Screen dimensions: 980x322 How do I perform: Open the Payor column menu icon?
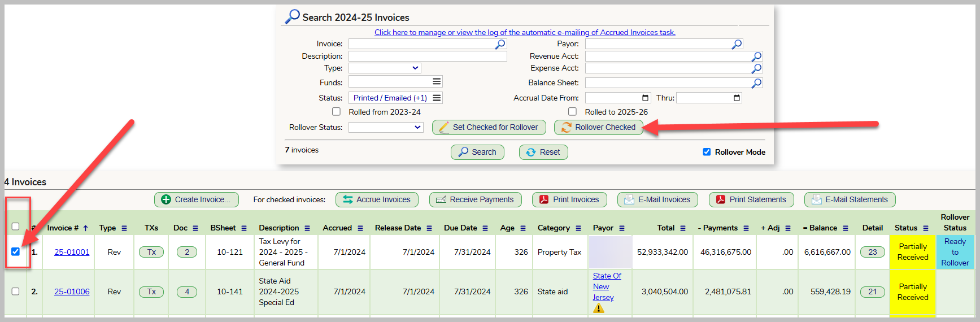[622, 228]
